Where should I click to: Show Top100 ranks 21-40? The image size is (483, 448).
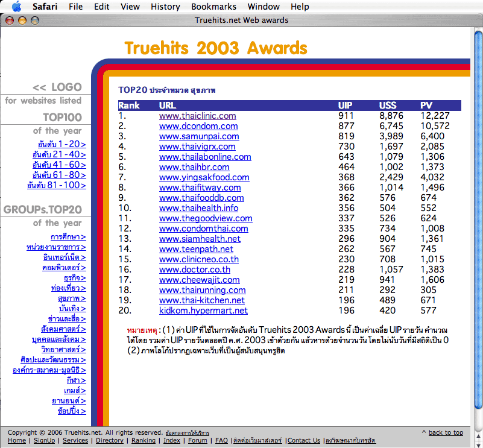click(x=59, y=154)
